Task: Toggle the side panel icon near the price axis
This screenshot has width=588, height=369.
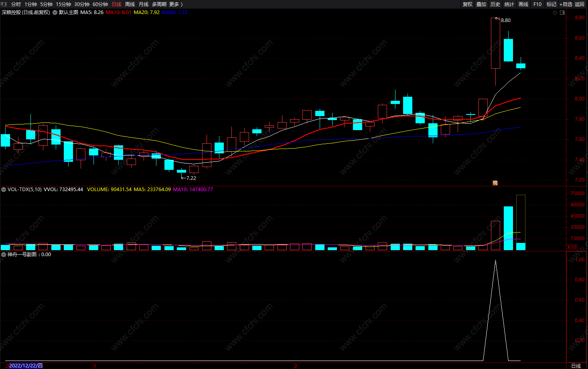Action: pyautogui.click(x=562, y=12)
